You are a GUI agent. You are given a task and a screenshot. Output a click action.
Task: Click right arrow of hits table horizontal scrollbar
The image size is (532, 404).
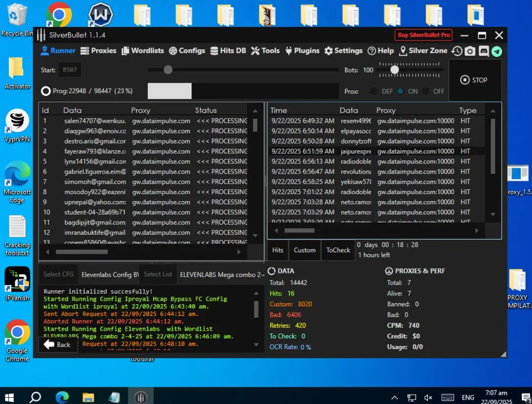[477, 230]
